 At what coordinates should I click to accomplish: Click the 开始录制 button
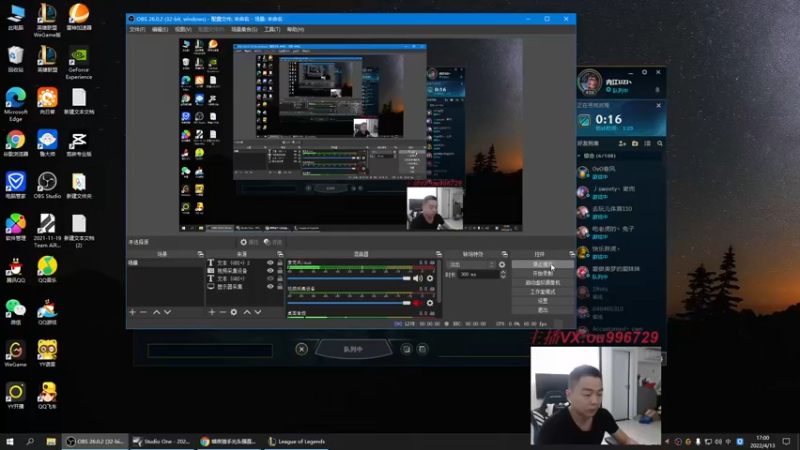[542, 273]
